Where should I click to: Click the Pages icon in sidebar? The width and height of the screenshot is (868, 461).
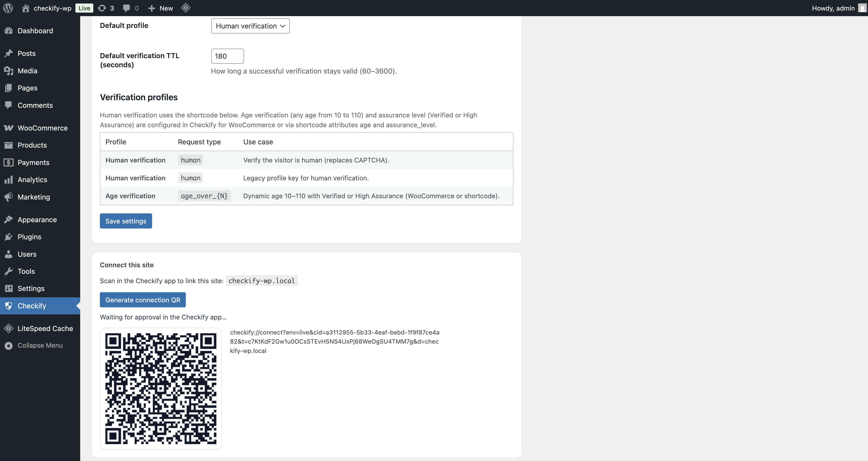coord(9,88)
